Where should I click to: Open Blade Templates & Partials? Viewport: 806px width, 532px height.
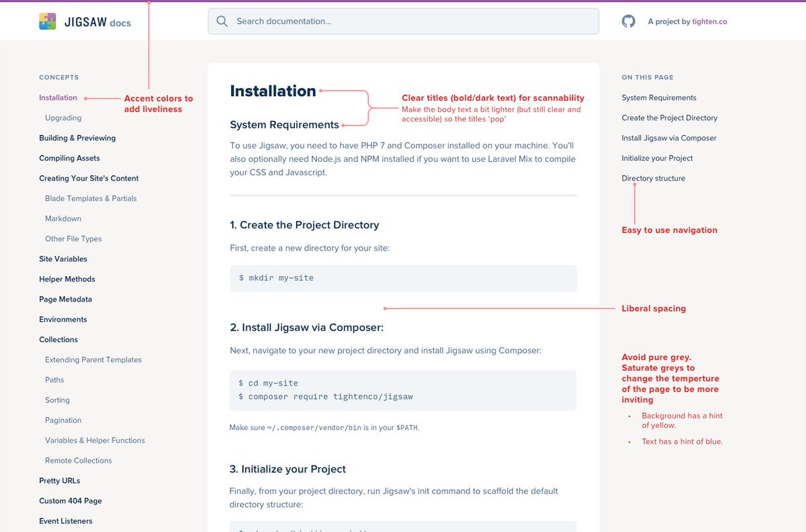91,198
